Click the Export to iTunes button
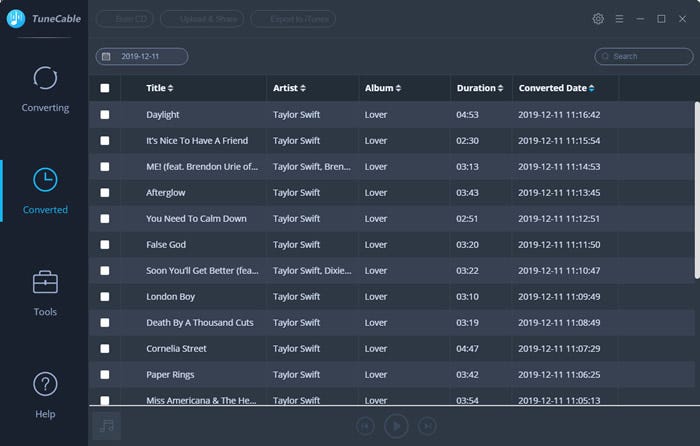The image size is (700, 446). [x=293, y=19]
